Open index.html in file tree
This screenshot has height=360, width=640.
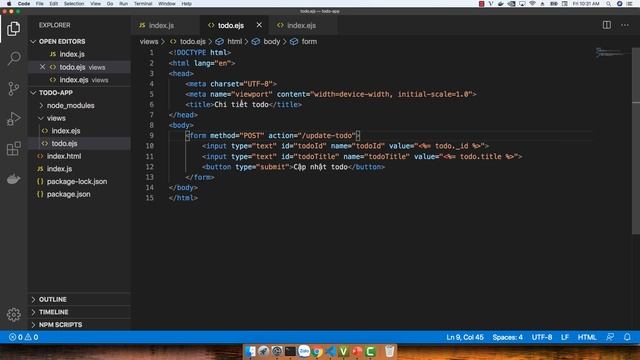pyautogui.click(x=64, y=156)
